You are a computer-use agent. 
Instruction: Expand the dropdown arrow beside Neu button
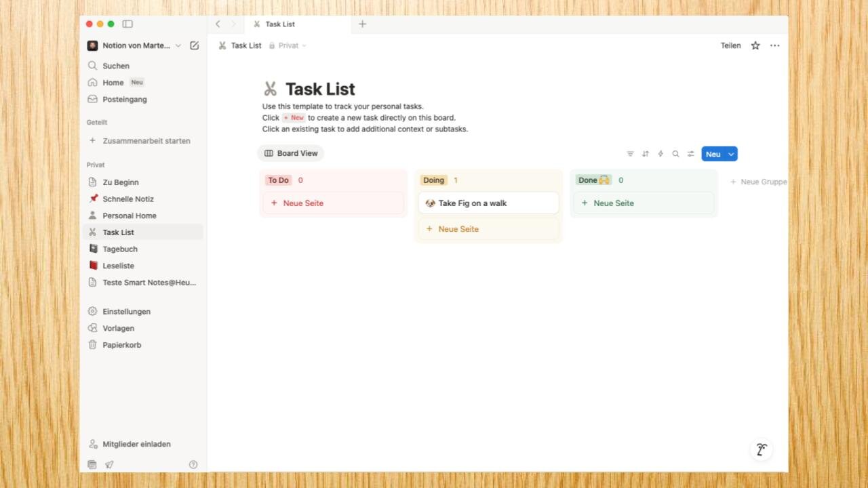click(731, 154)
